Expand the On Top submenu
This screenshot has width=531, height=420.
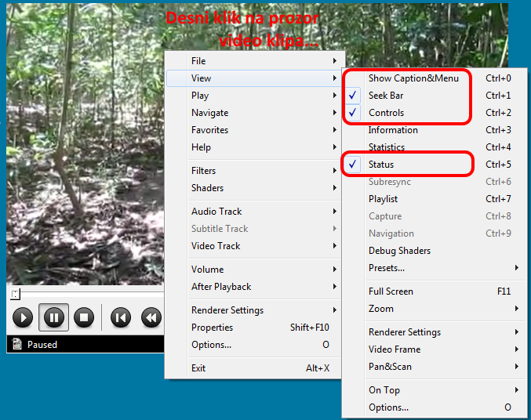pyautogui.click(x=435, y=390)
